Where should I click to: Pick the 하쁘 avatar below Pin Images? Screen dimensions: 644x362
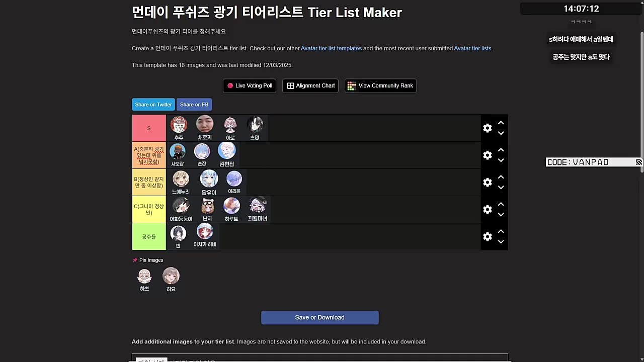144,280
